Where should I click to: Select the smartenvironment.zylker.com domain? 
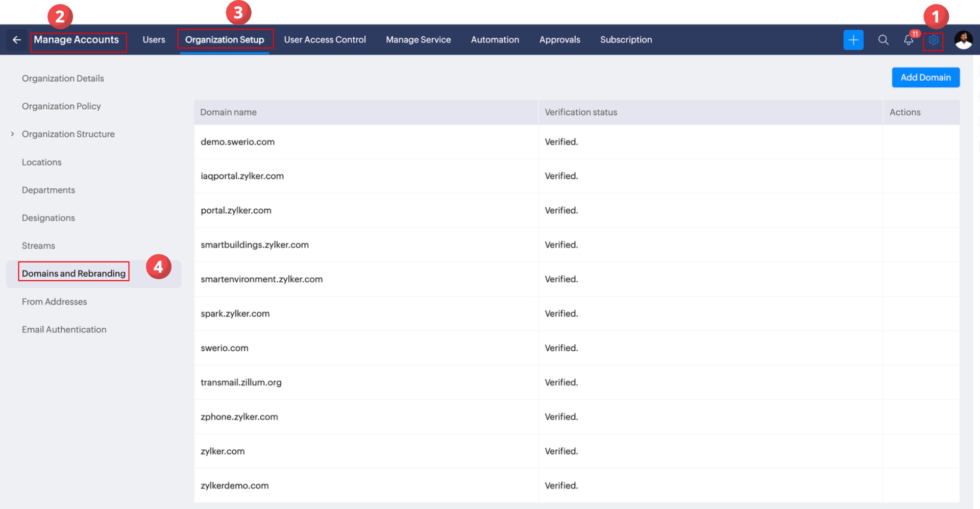[262, 279]
